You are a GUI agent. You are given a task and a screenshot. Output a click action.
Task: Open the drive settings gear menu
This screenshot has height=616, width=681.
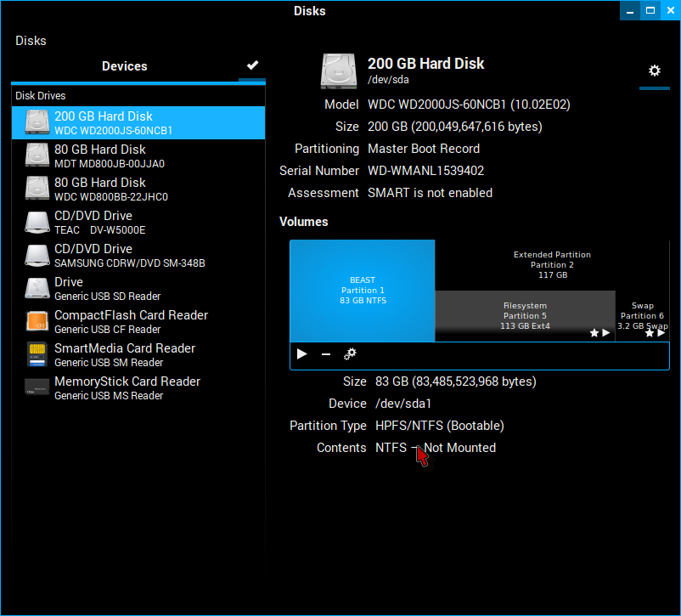tap(654, 71)
